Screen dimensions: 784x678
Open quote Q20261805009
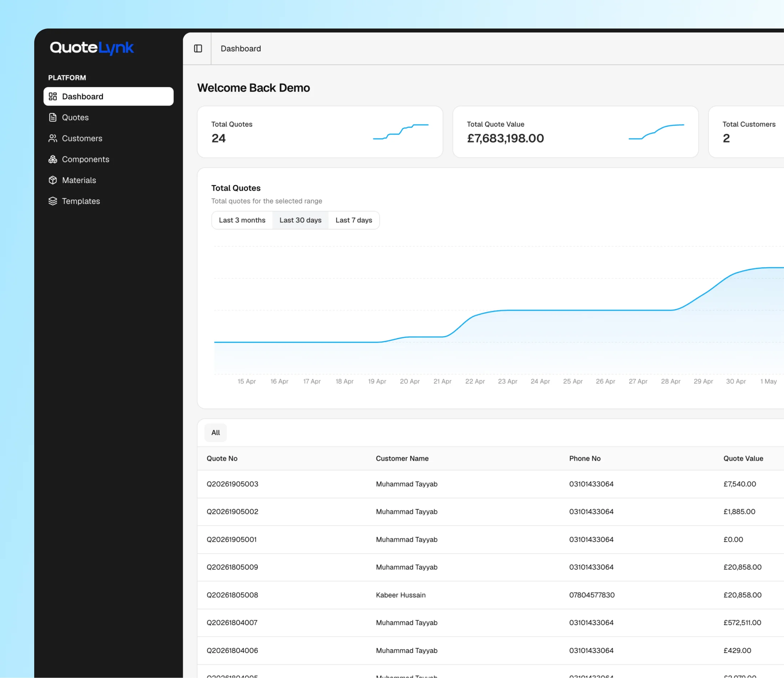click(x=232, y=567)
